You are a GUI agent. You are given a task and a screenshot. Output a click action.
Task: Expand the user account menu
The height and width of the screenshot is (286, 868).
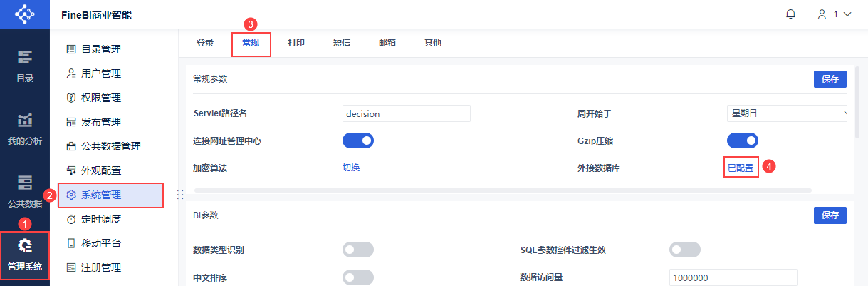[x=835, y=14]
